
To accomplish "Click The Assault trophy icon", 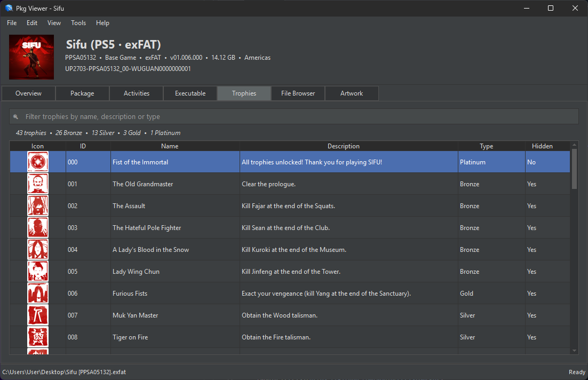I will [38, 205].
